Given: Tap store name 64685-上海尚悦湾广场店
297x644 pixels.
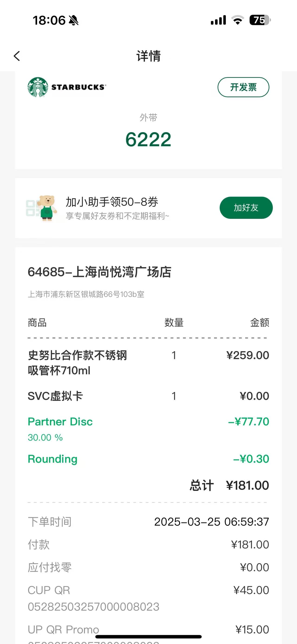Looking at the screenshot, I should pos(99,272).
